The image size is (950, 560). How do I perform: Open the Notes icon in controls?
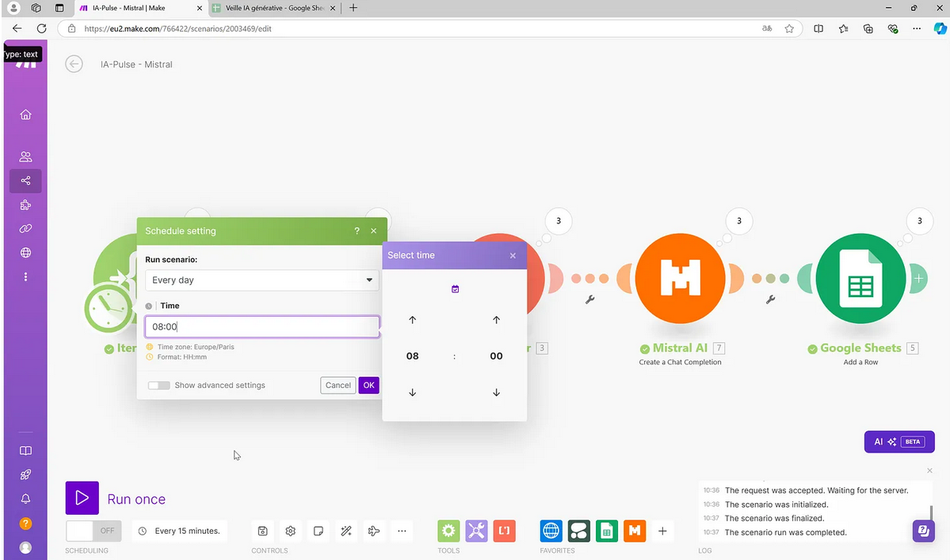(x=318, y=531)
